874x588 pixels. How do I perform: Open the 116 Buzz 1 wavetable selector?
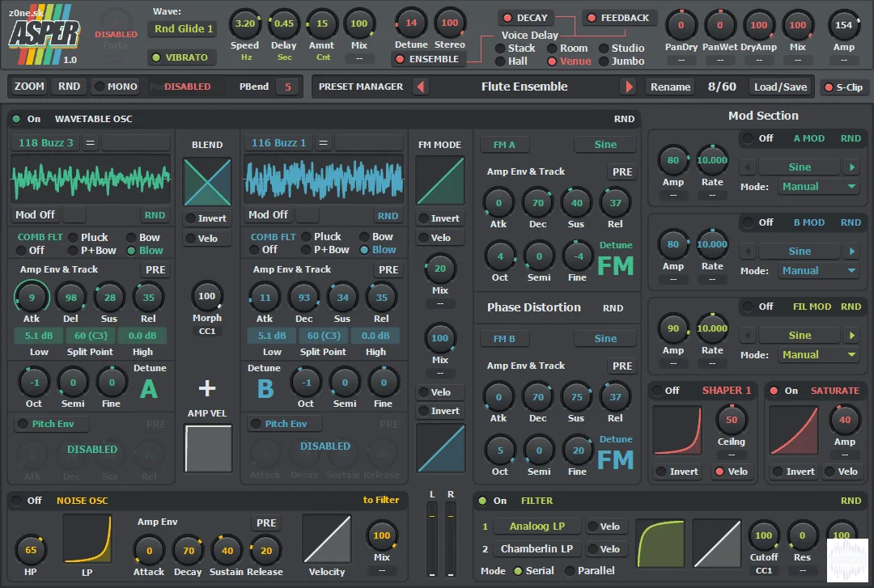(x=278, y=143)
